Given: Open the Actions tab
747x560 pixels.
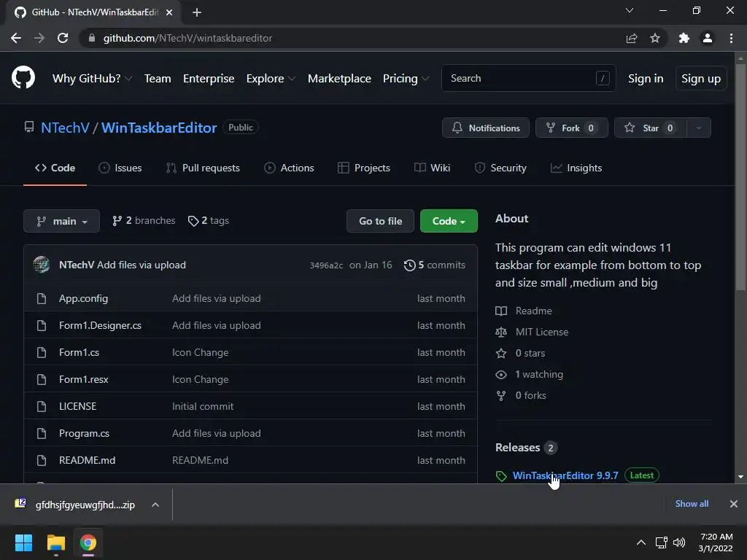Looking at the screenshot, I should 289,168.
